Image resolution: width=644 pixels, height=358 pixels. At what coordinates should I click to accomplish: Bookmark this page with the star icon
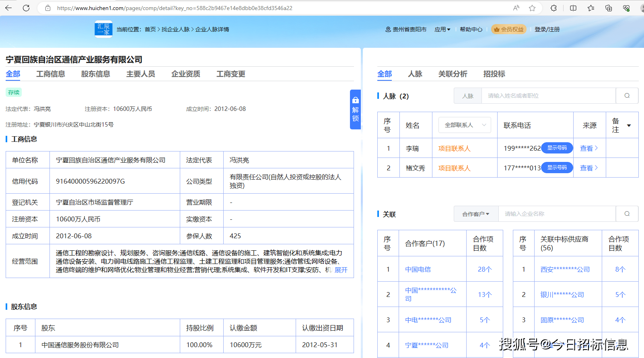click(x=532, y=8)
